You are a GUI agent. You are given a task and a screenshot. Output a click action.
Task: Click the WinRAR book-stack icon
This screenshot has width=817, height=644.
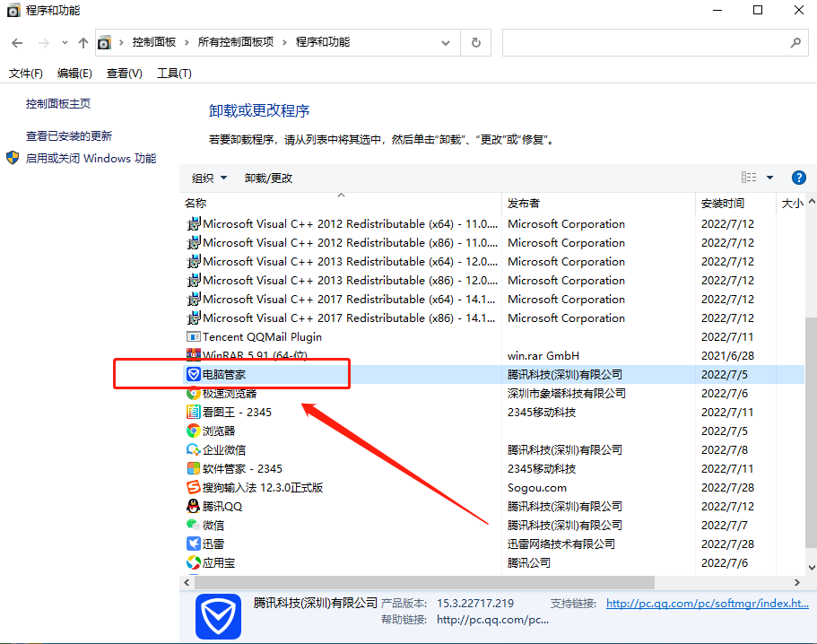point(194,355)
